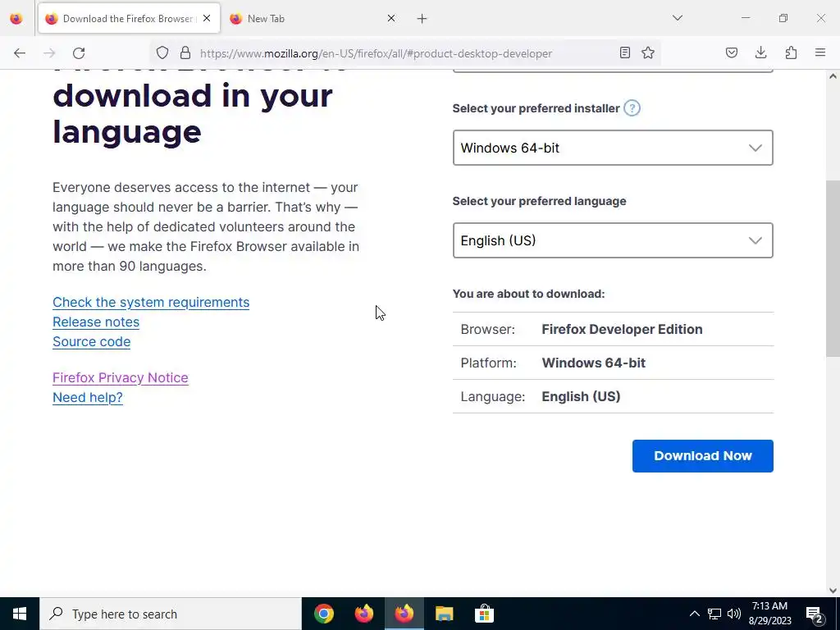
Task: Click the page vertical scrollbar thumb
Action: point(833,268)
